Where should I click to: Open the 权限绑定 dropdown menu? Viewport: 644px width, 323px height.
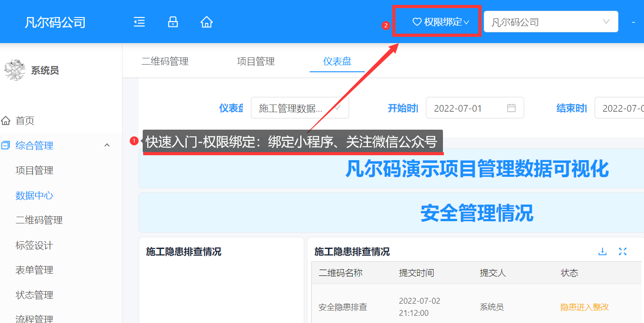click(441, 22)
